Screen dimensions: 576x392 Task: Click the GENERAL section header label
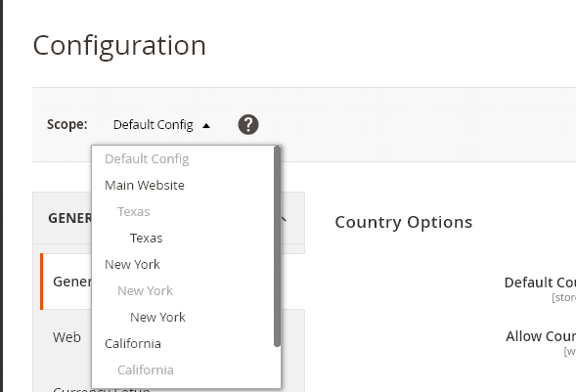tap(69, 218)
